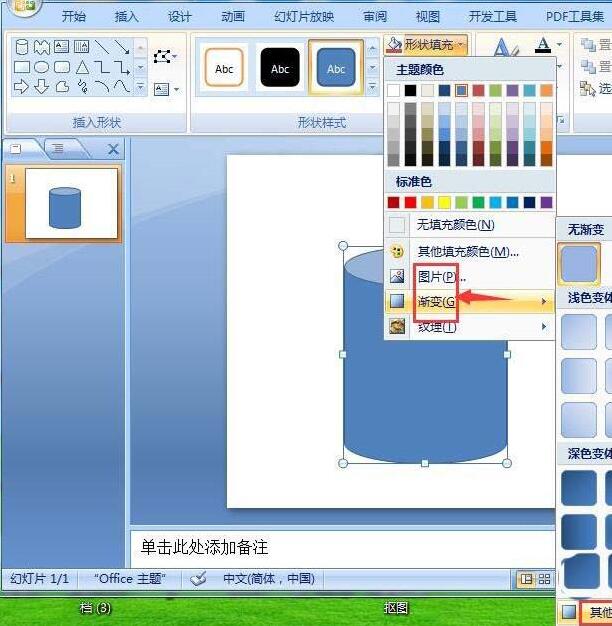Select the scribble shape tool
Image resolution: width=612 pixels, height=626 pixels.
(x=82, y=86)
